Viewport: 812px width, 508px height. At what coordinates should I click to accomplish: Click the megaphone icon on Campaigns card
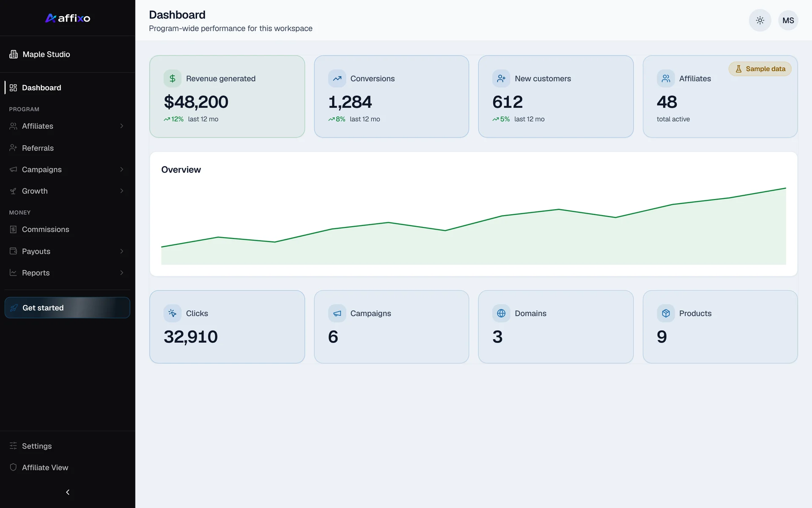point(337,313)
